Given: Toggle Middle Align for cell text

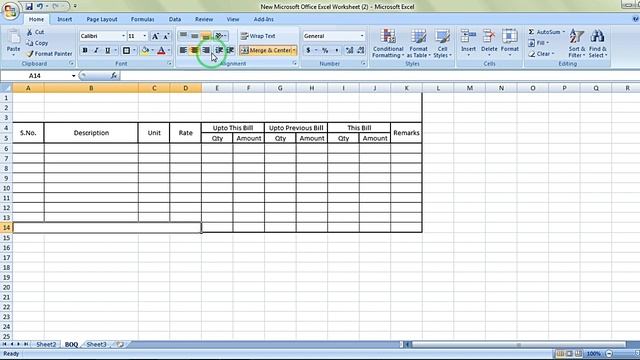Looking at the screenshot, I should (195, 36).
